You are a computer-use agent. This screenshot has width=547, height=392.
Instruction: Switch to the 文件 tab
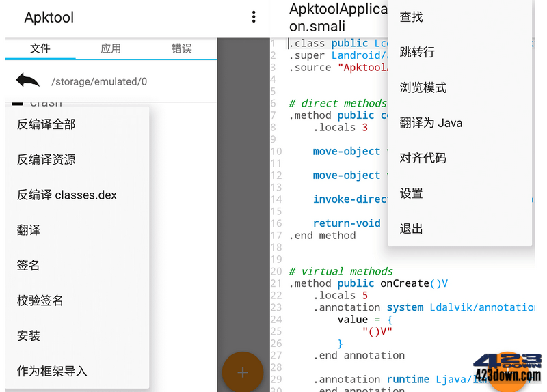click(x=40, y=48)
